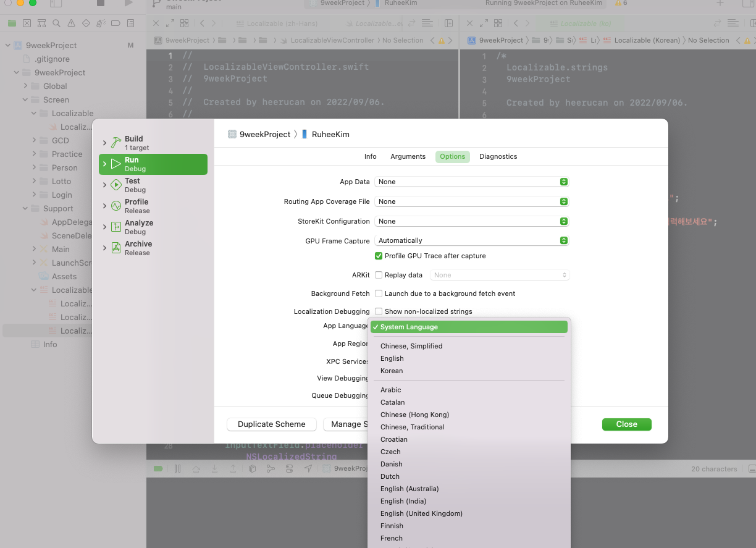Open related items grid in left editor
This screenshot has width=756, height=548.
coord(184,23)
